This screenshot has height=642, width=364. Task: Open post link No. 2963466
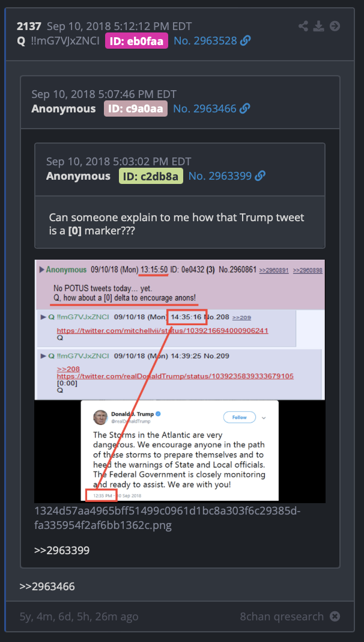point(205,109)
